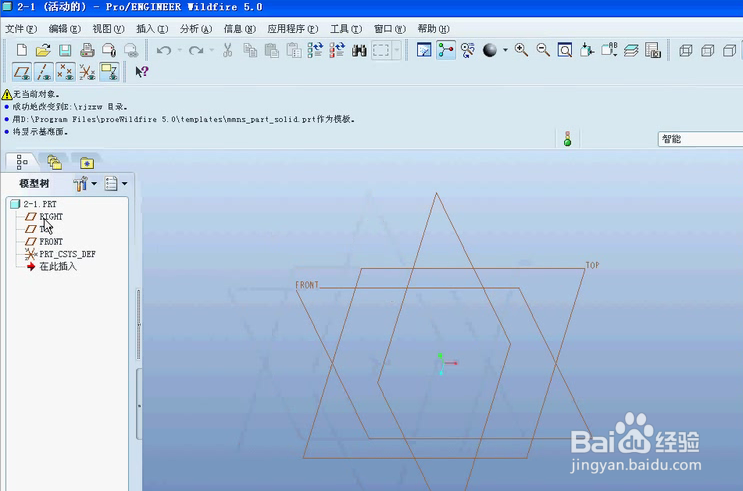This screenshot has height=491, width=743.
Task: Toggle datum axes display
Action: click(x=44, y=72)
